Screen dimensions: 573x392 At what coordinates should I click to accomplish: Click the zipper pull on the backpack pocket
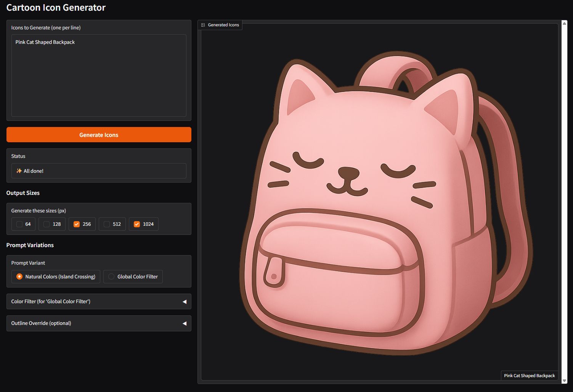pyautogui.click(x=274, y=272)
